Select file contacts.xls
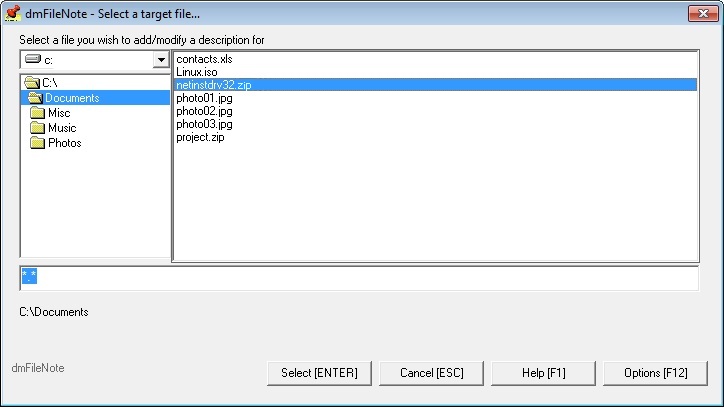Image resolution: width=724 pixels, height=409 pixels. (x=204, y=59)
